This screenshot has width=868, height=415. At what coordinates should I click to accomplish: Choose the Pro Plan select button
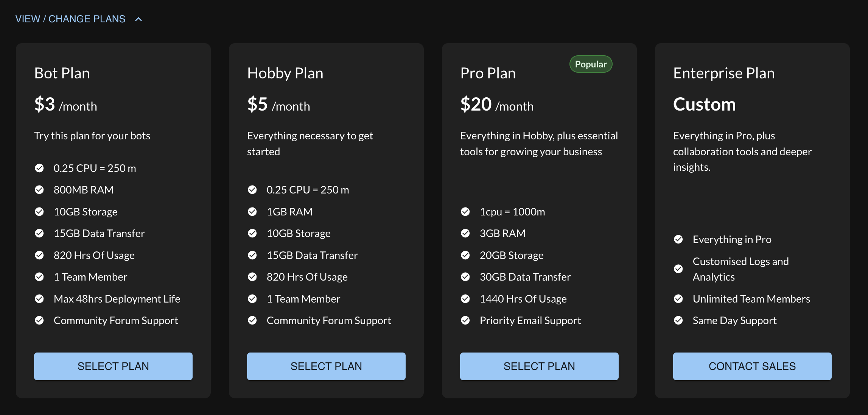[x=539, y=366]
